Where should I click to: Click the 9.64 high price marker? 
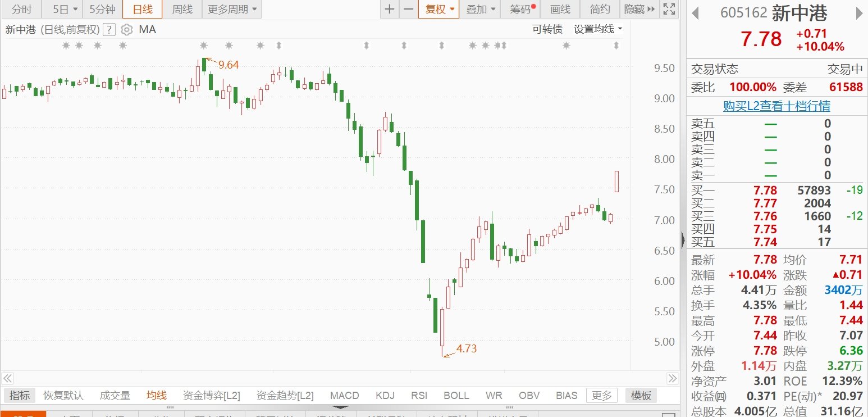pos(229,65)
